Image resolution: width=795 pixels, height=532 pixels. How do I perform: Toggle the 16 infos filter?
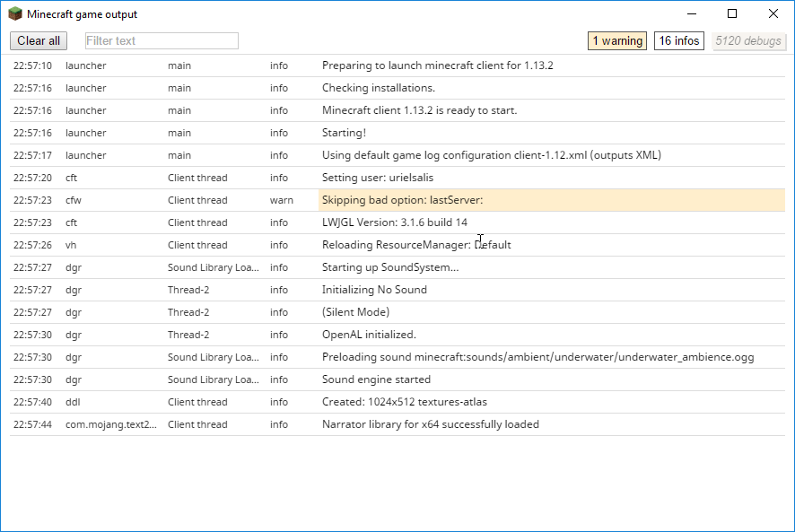click(679, 40)
